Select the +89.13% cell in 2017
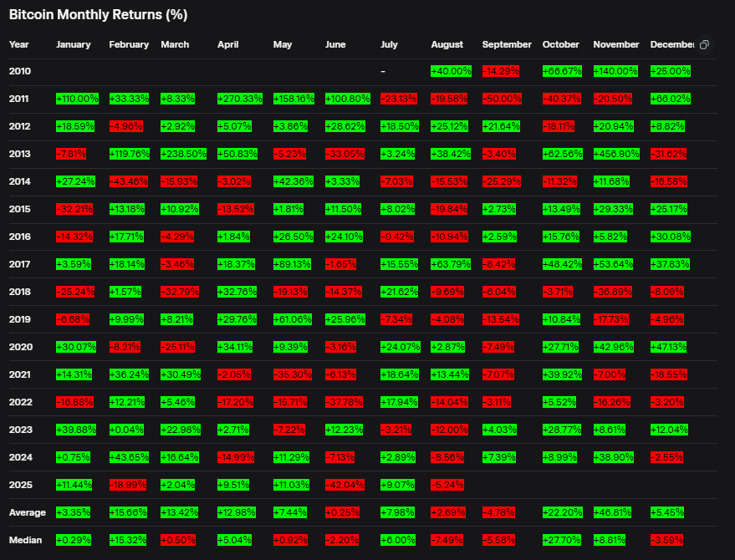The width and height of the screenshot is (735, 560). (292, 264)
